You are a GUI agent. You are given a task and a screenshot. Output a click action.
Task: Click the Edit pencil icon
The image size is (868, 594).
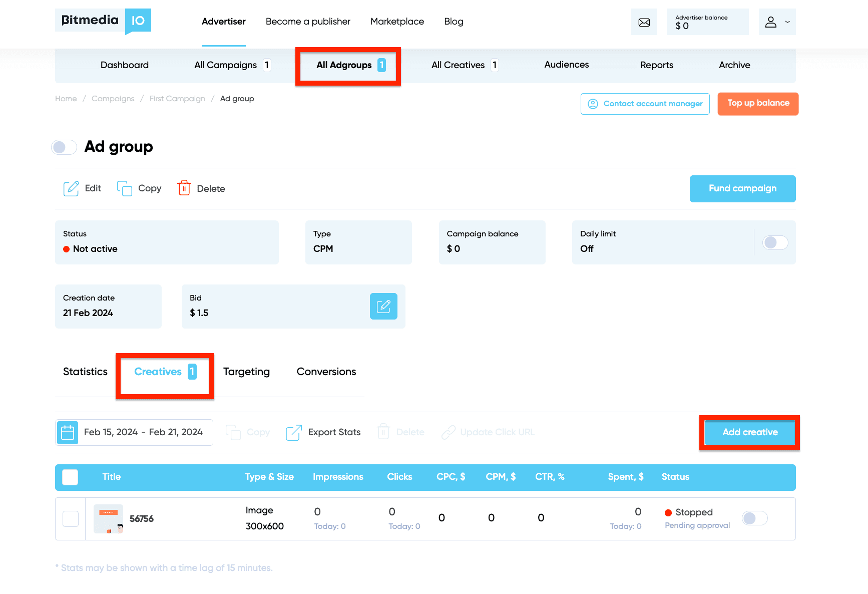(71, 188)
